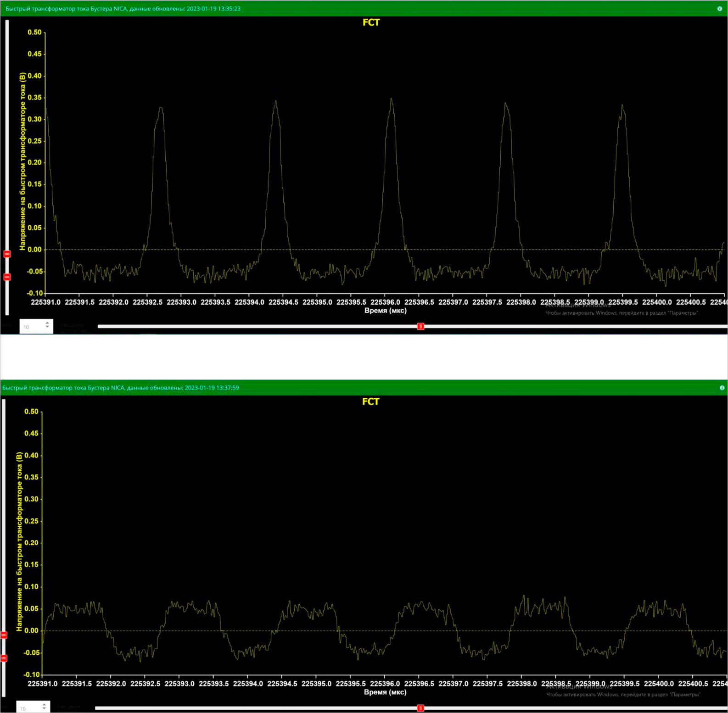The height and width of the screenshot is (713, 728).
Task: Click red handle on bottom chart's horizontal slider
Action: 420,708
